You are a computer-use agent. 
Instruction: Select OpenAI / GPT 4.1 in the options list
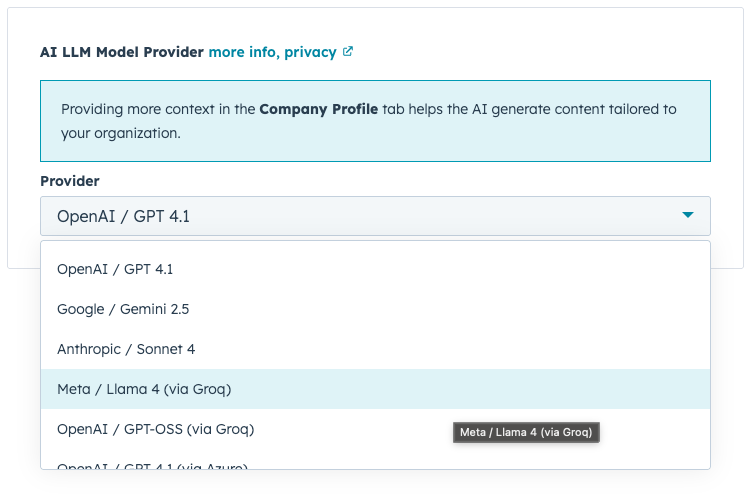point(115,269)
